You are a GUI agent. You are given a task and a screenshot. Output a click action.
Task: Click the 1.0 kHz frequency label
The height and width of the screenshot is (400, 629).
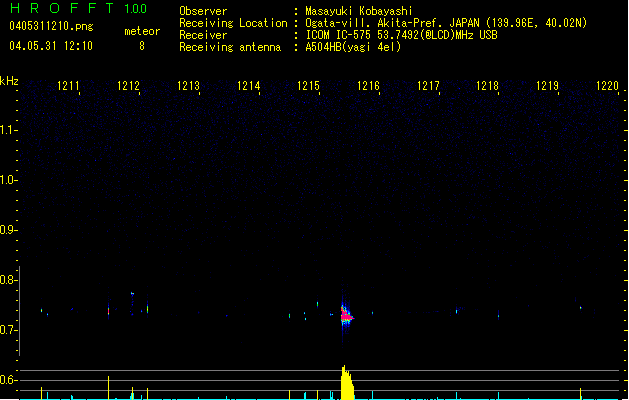8,180
